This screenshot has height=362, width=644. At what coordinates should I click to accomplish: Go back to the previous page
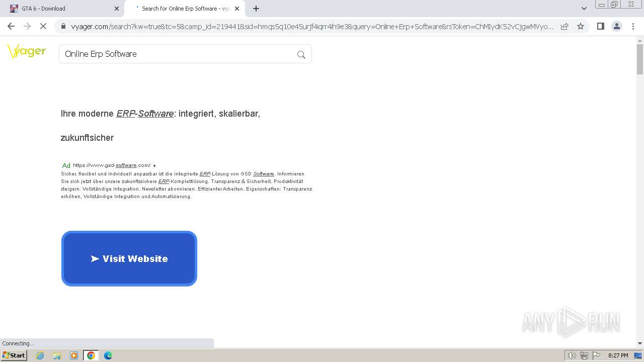click(x=11, y=26)
